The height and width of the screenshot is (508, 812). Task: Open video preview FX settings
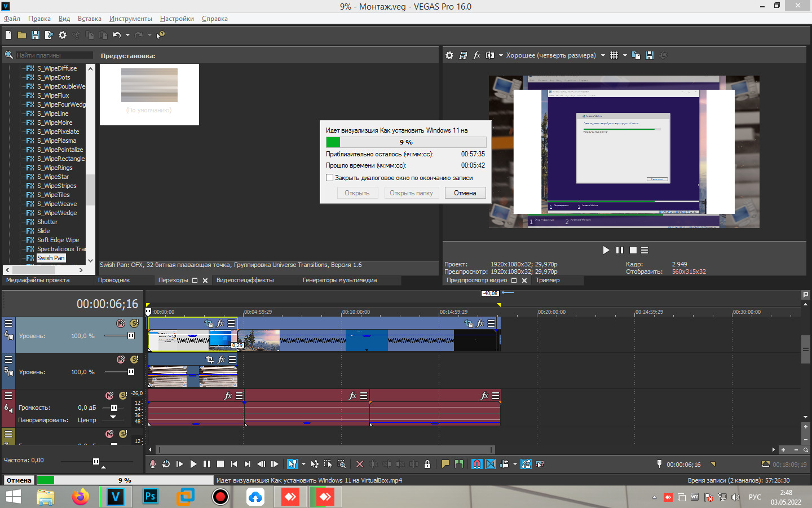tap(476, 55)
